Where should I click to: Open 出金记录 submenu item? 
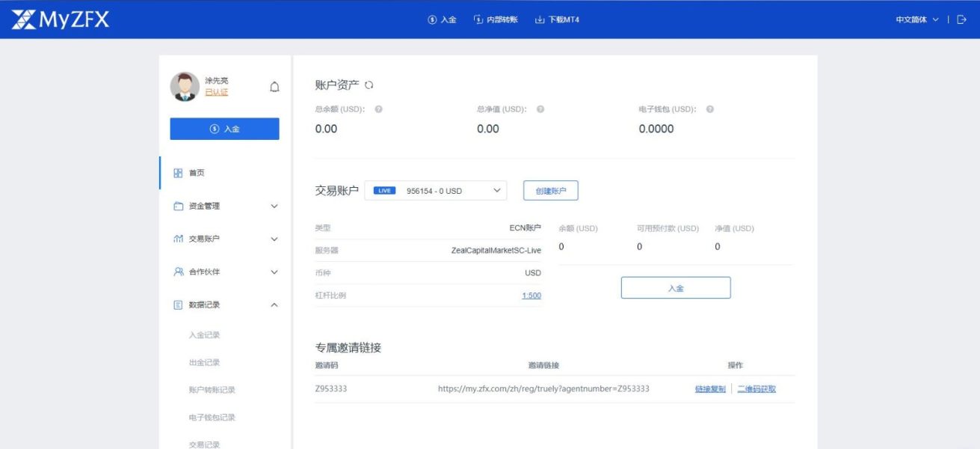coord(204,362)
